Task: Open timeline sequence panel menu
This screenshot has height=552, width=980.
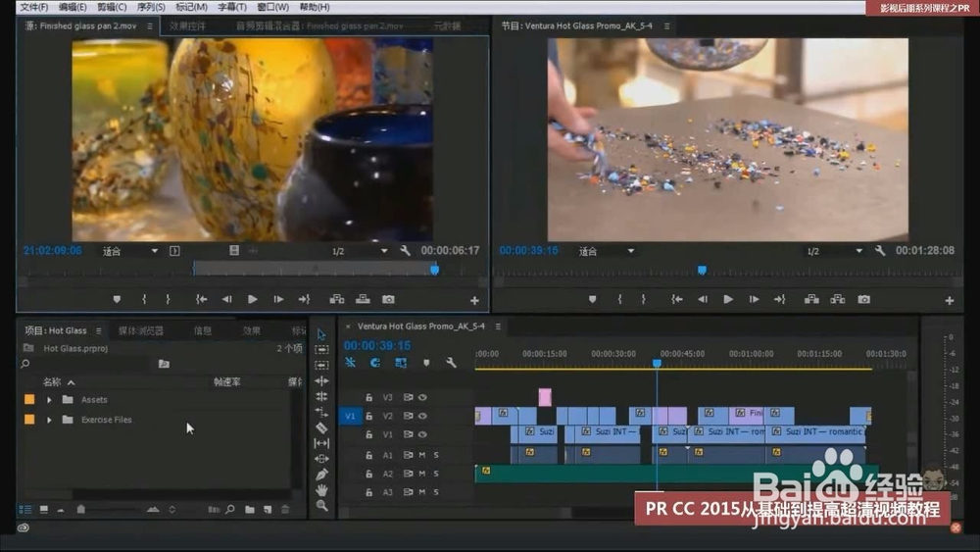Action: [498, 326]
